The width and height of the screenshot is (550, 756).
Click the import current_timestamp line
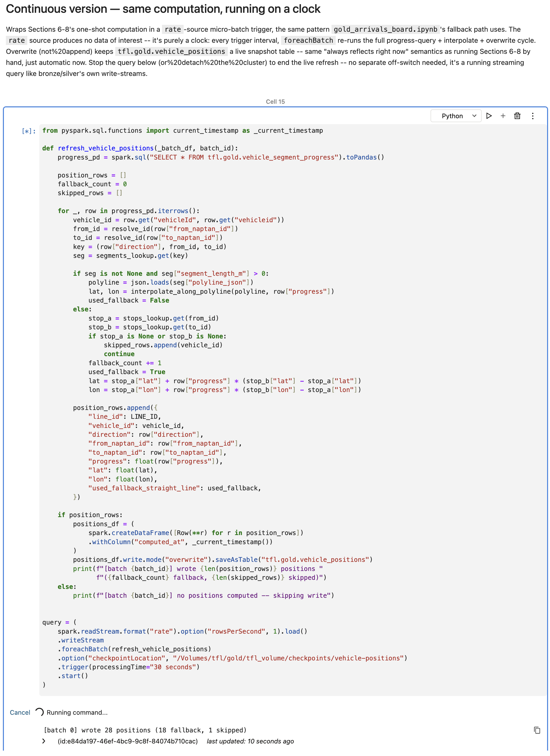pos(182,130)
